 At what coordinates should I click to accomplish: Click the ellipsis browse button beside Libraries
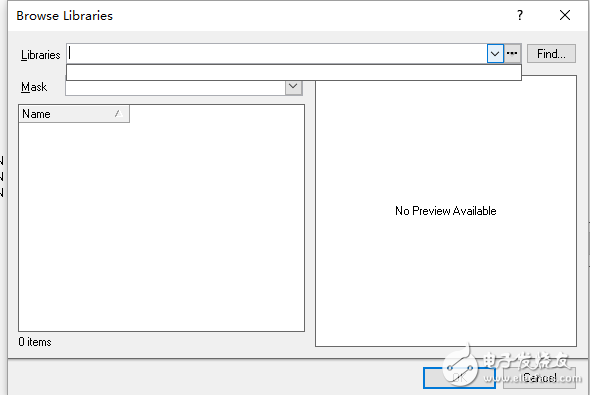(512, 54)
